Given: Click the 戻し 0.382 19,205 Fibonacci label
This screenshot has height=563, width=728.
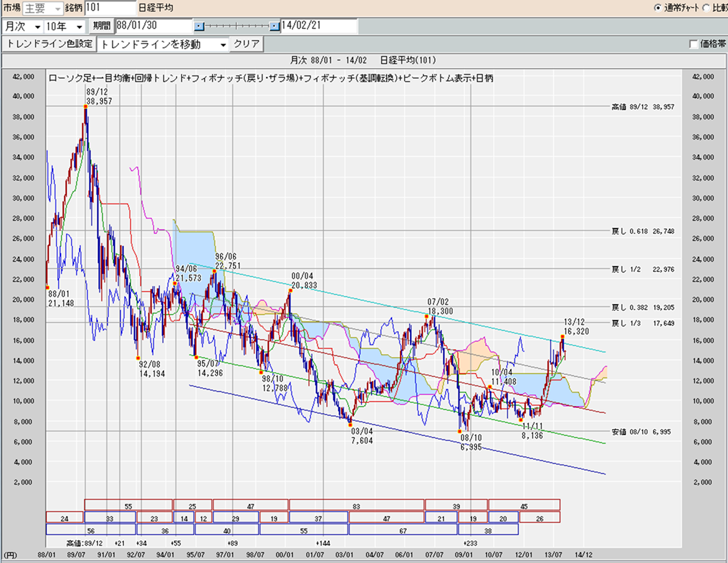Looking at the screenshot, I should [x=642, y=307].
